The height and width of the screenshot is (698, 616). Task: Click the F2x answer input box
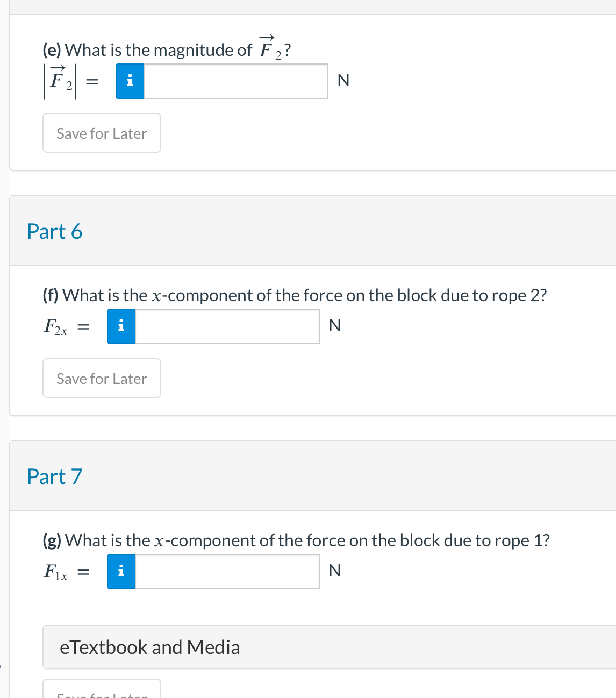[227, 326]
